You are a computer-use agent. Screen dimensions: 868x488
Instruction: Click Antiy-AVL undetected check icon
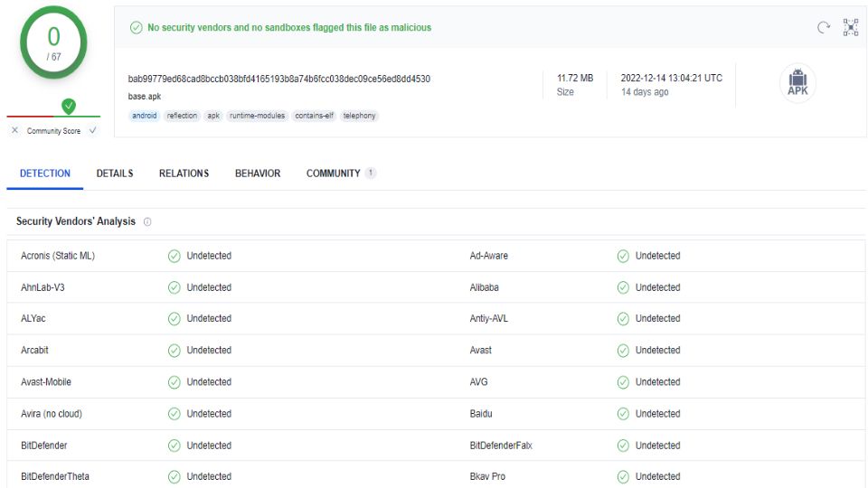(623, 319)
